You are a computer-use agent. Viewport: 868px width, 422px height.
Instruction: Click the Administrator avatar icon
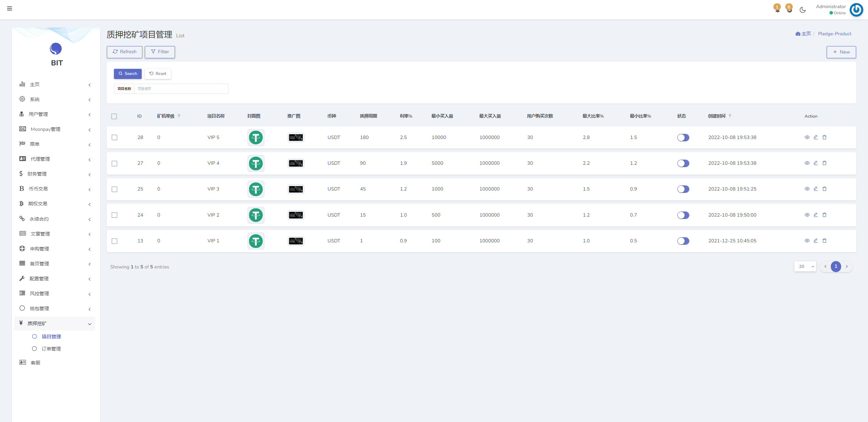point(856,10)
